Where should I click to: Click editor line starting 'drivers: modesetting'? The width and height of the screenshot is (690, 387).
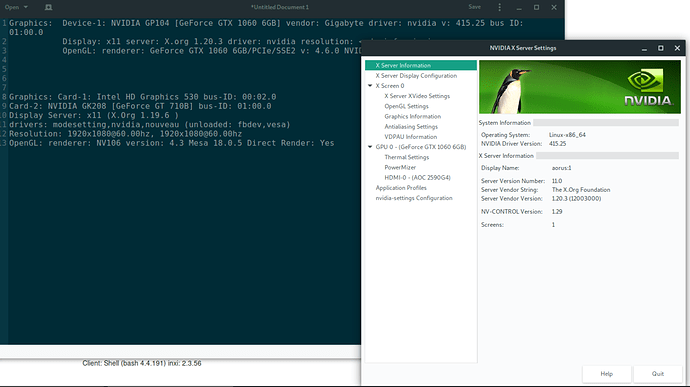coord(150,125)
